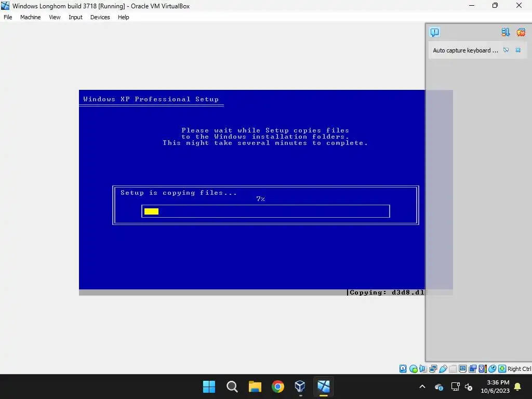Open the Input menu

tap(75, 17)
